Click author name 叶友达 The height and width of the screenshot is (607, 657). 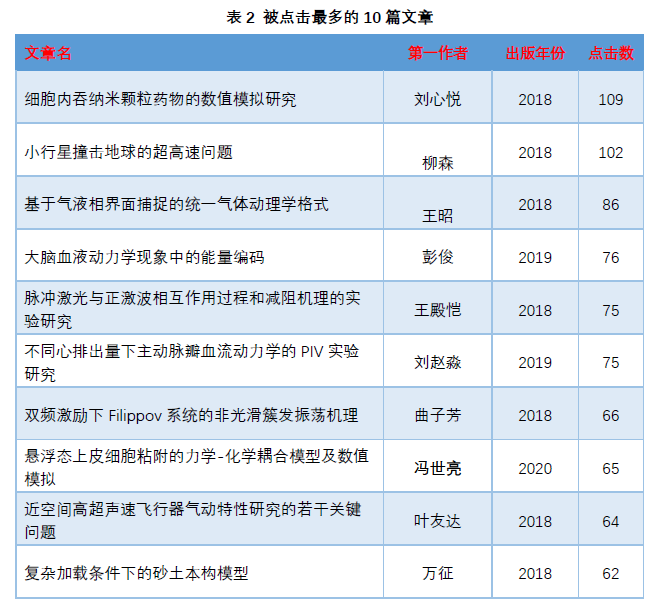click(x=437, y=521)
